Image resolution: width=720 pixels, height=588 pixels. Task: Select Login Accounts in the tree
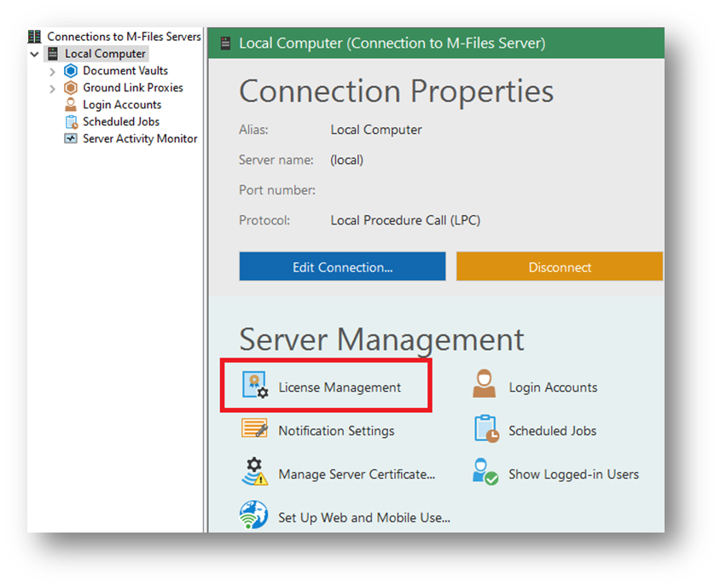(122, 105)
